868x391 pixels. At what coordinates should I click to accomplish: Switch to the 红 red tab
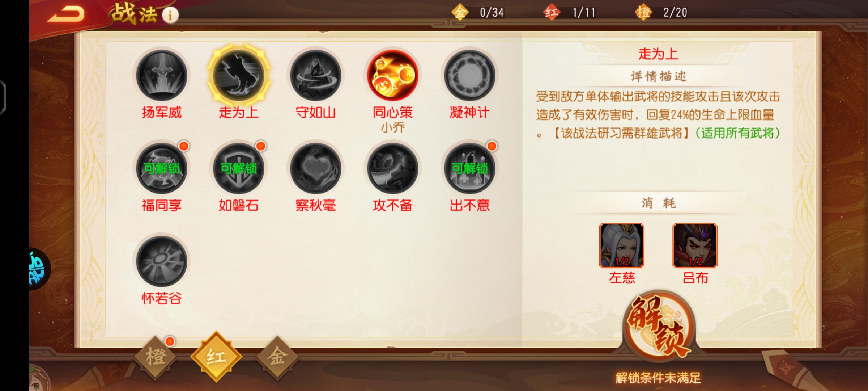[216, 357]
